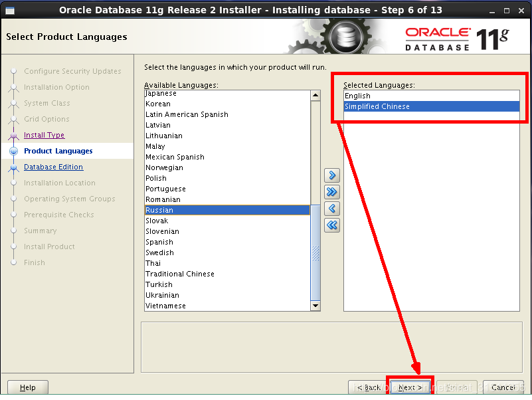This screenshot has width=532, height=400.
Task: Click the Installation Option step
Action: click(56, 87)
